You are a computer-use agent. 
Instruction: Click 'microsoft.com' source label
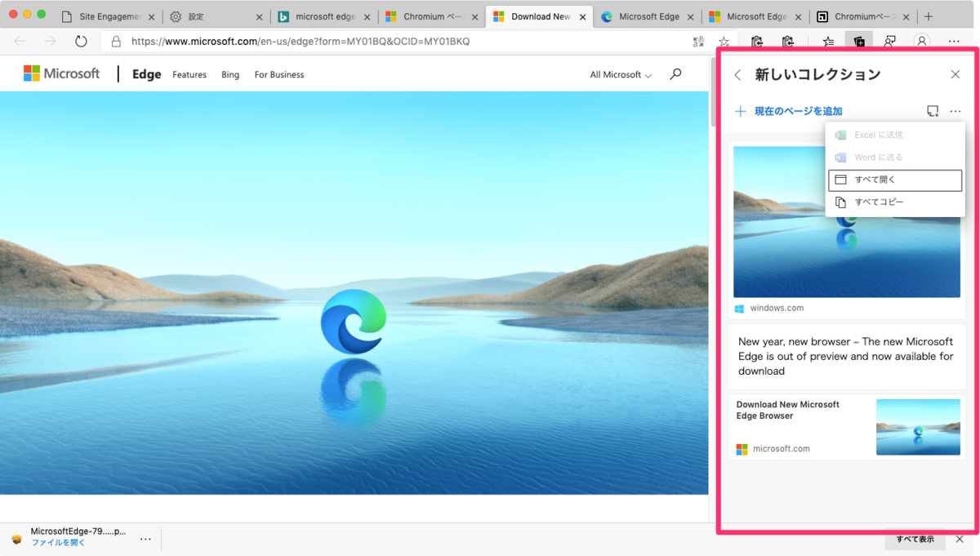[781, 448]
